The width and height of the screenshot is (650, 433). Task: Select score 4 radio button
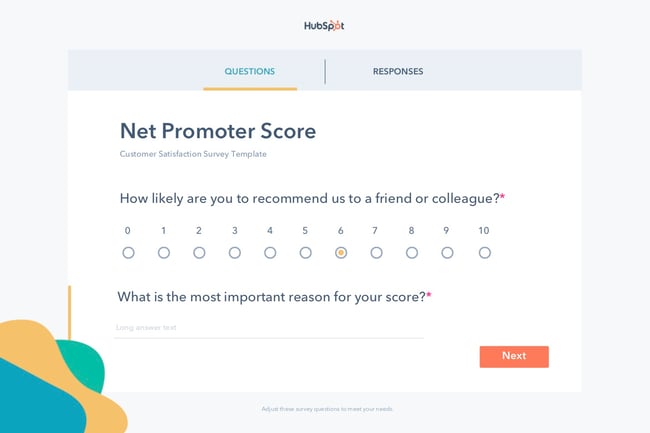pyautogui.click(x=270, y=253)
